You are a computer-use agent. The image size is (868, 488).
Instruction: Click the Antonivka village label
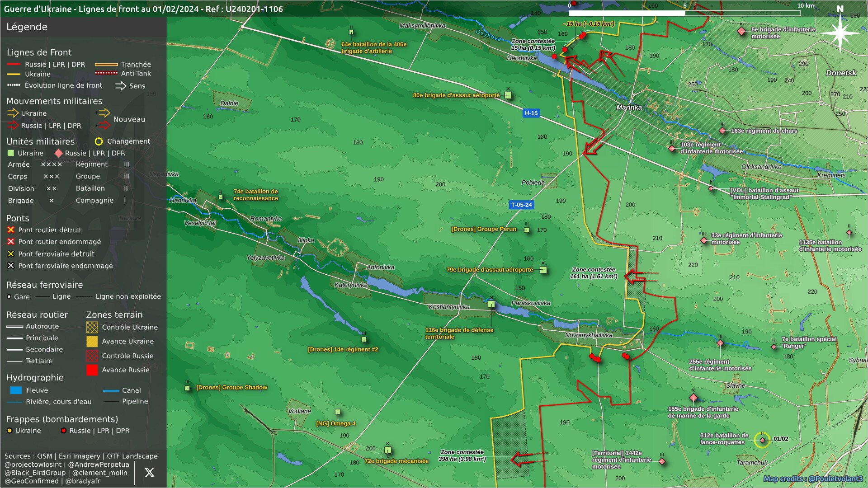(x=380, y=267)
